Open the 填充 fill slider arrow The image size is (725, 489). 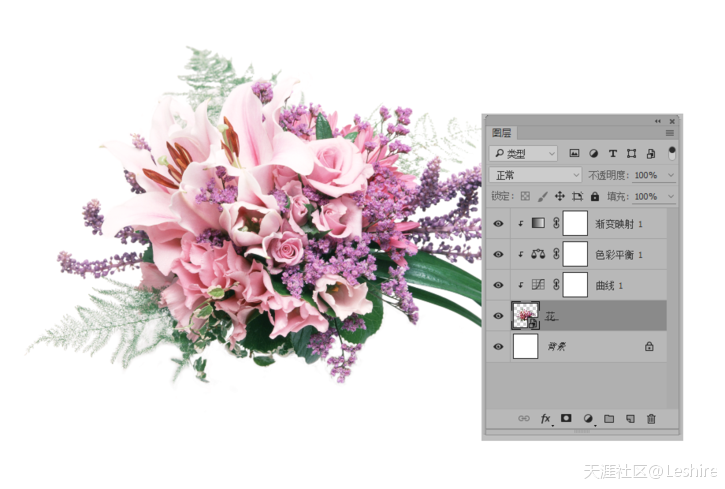tap(670, 196)
